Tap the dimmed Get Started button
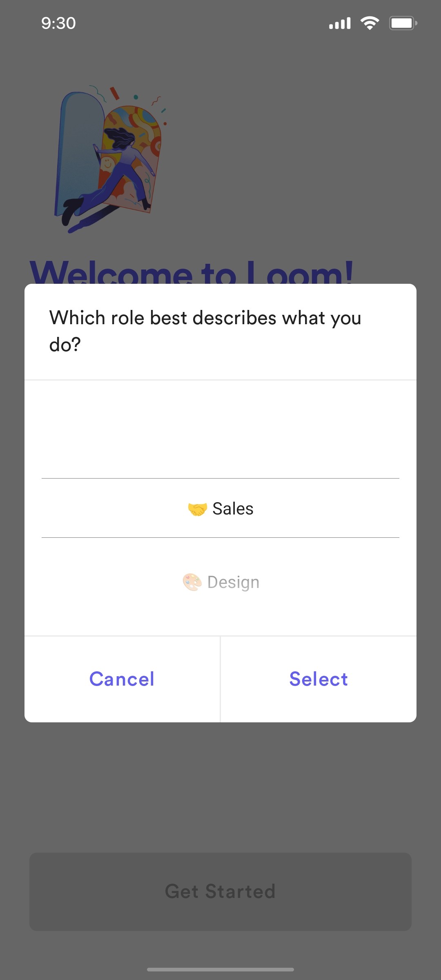The width and height of the screenshot is (441, 980). click(220, 891)
